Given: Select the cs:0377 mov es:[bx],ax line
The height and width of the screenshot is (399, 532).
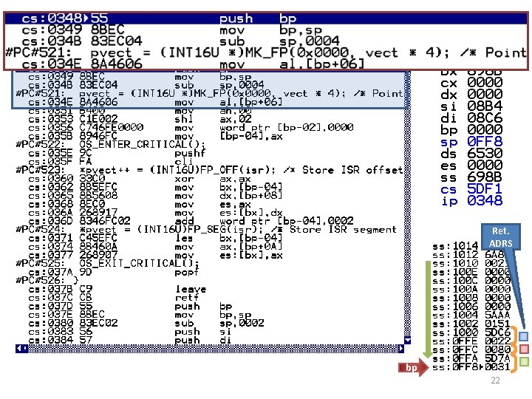Looking at the screenshot, I should 155,255.
